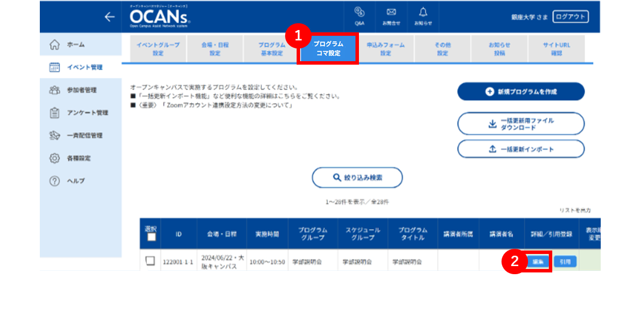Open 絞り込み検索 filter search

357,178
